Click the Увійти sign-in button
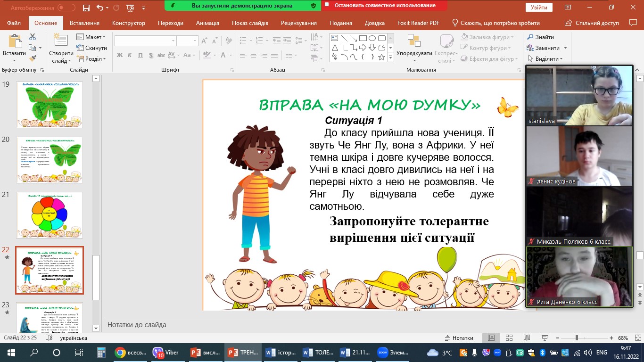The width and height of the screenshot is (644, 362). tap(539, 8)
